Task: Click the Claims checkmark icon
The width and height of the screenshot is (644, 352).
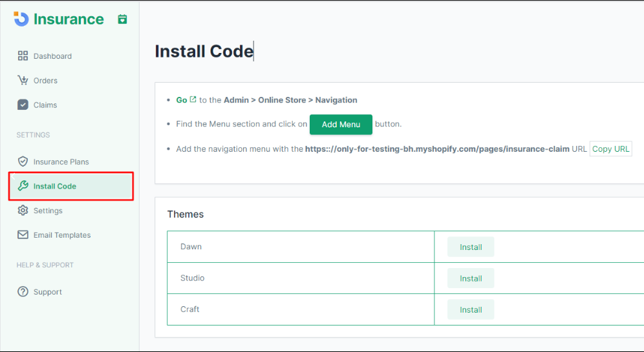Action: (23, 105)
